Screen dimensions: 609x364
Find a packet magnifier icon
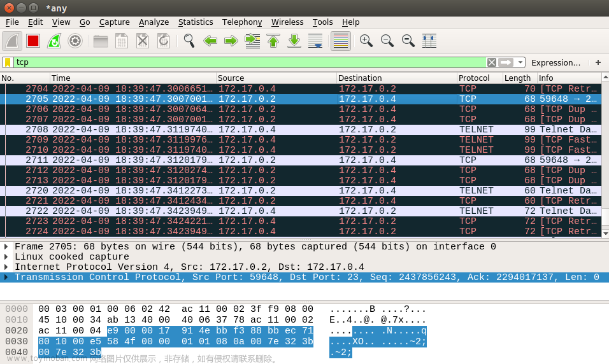coord(189,41)
